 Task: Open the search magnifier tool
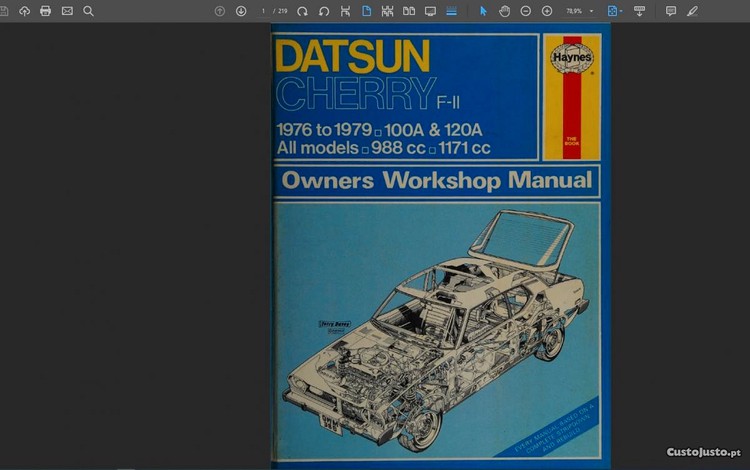pyautogui.click(x=88, y=11)
